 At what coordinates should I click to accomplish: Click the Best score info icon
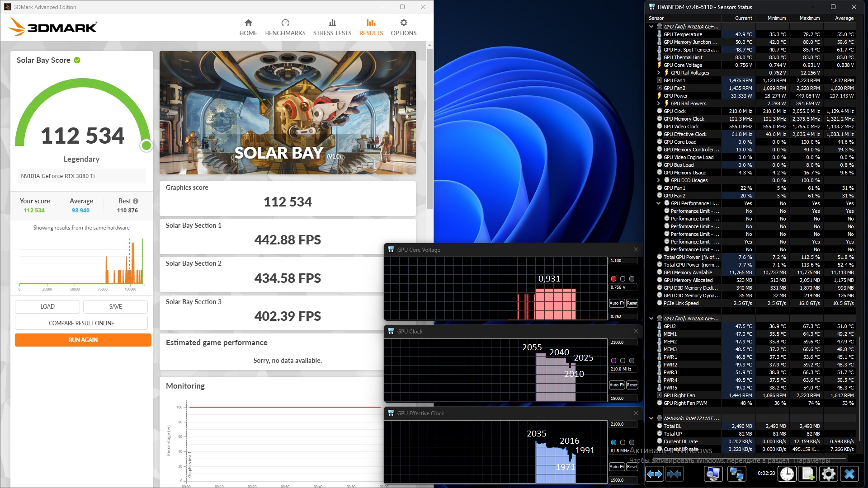(x=136, y=201)
